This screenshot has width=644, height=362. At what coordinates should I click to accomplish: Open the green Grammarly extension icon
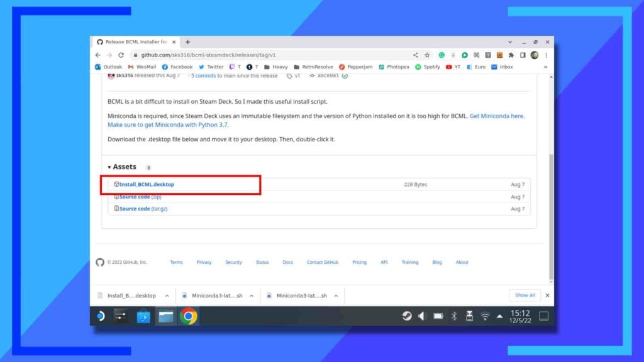(x=441, y=55)
